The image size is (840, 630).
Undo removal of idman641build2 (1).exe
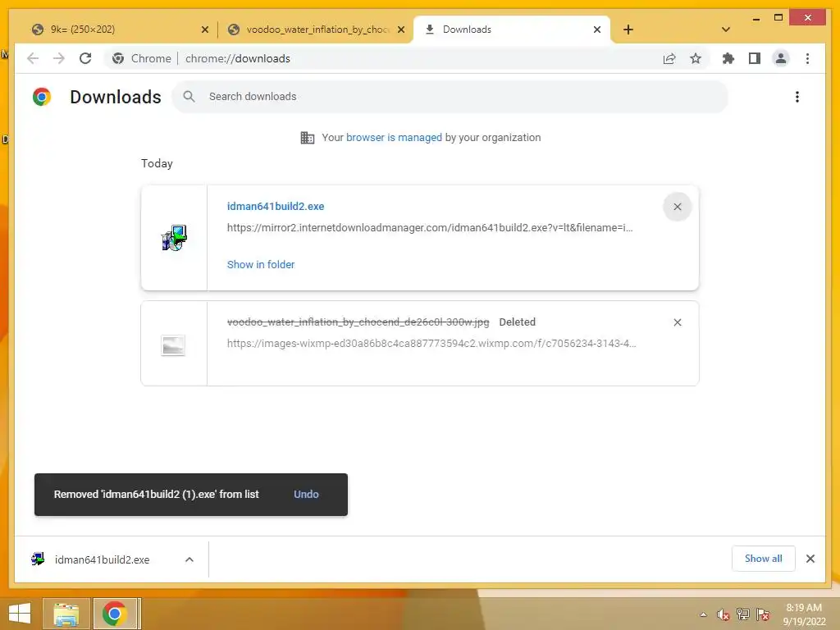tap(306, 495)
